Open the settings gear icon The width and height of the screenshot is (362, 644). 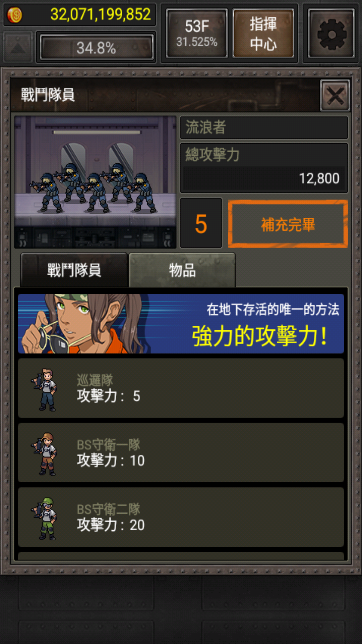(331, 34)
